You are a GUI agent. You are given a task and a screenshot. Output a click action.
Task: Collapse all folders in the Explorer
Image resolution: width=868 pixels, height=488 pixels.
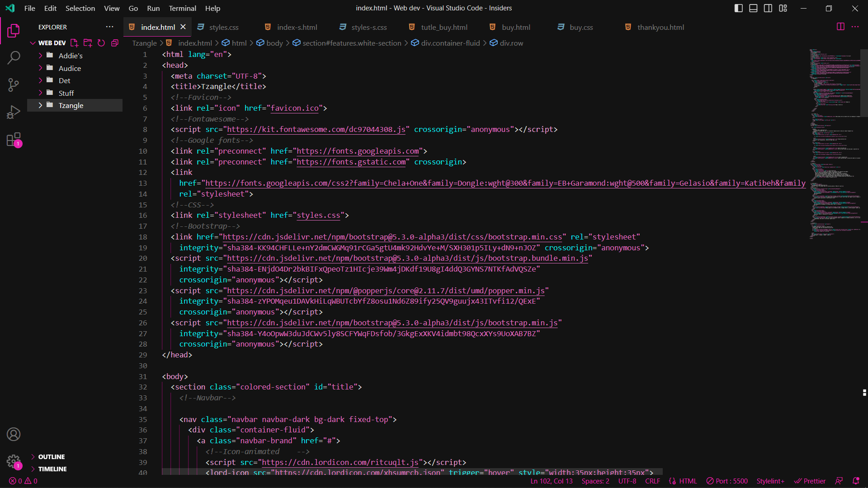[x=115, y=43]
